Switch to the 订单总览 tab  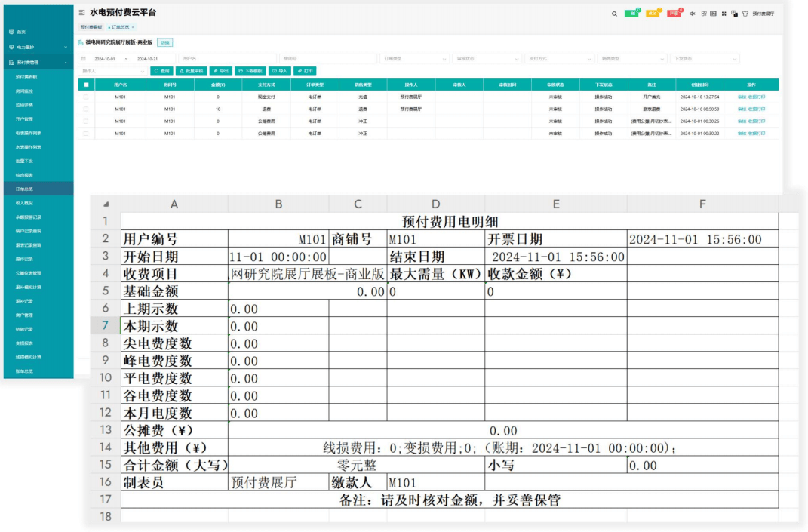click(x=121, y=27)
